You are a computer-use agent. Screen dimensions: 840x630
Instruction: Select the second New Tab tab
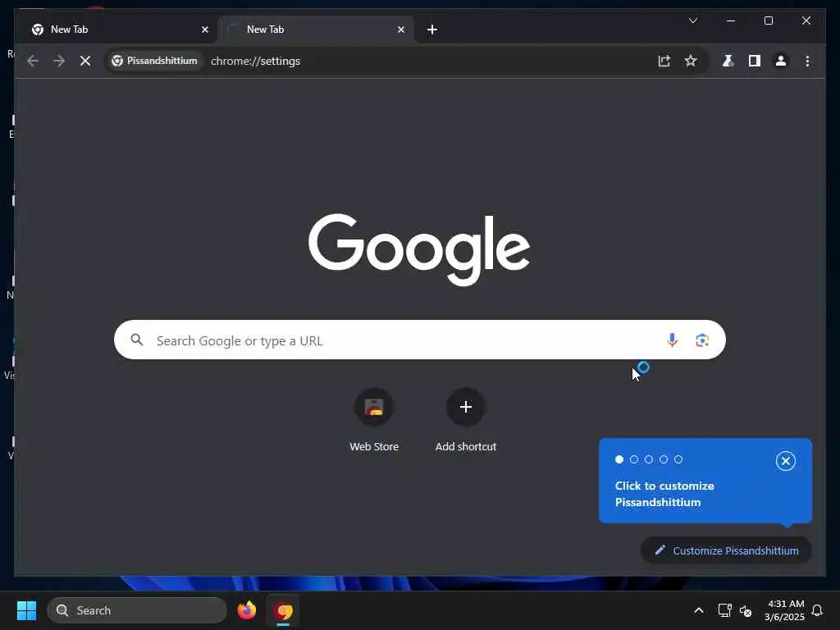(316, 30)
